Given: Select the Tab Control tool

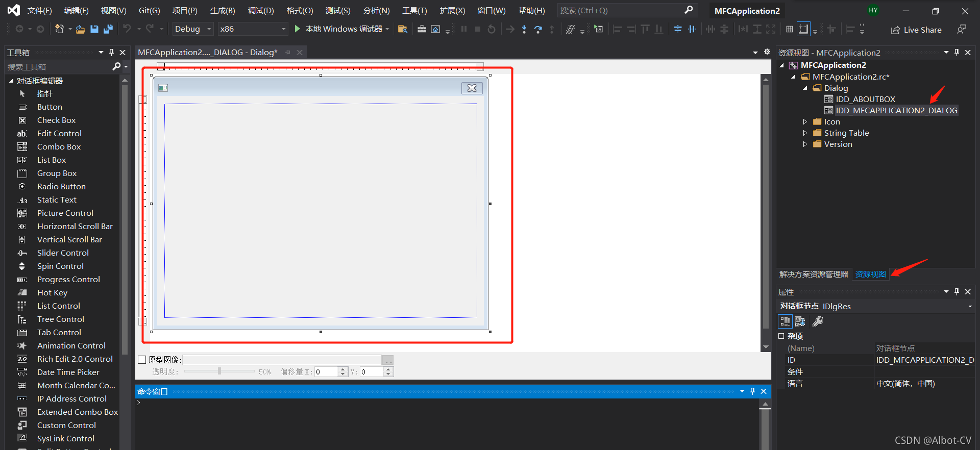Looking at the screenshot, I should click(59, 332).
